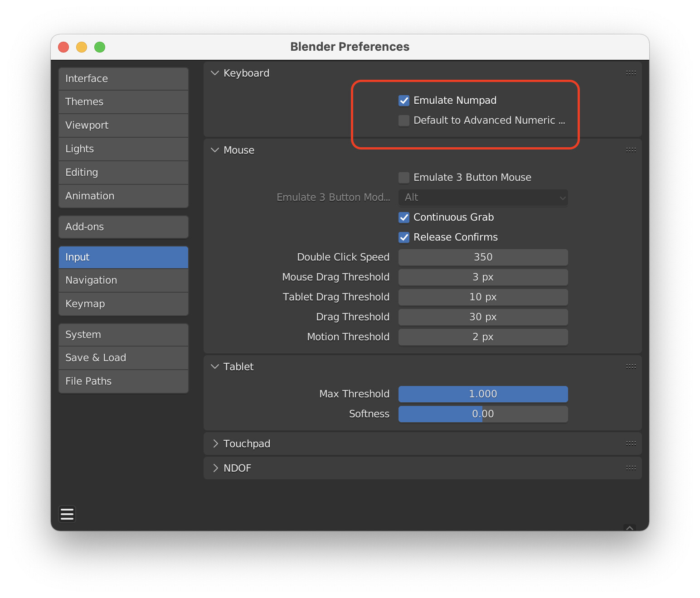Grab the Touchpad panel drag handle
This screenshot has width=700, height=598.
631,444
